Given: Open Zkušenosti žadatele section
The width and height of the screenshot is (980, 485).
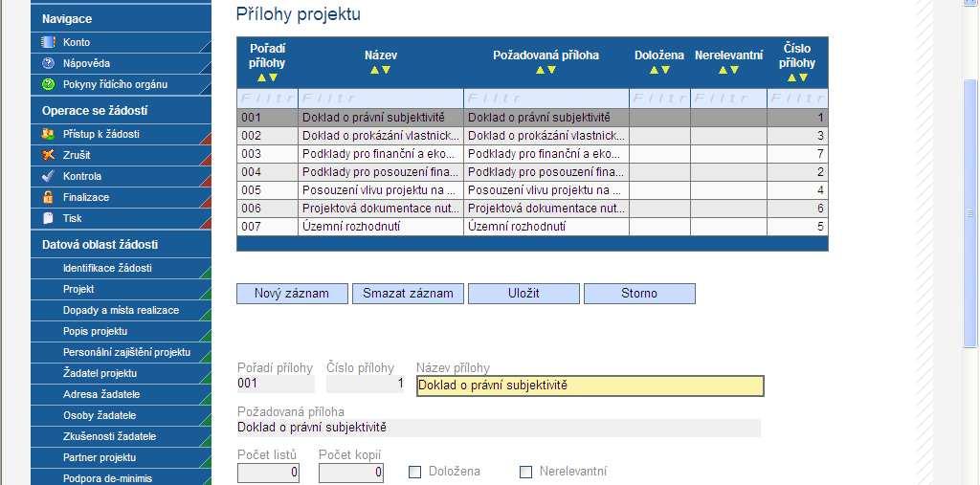Looking at the screenshot, I should pyautogui.click(x=121, y=436).
